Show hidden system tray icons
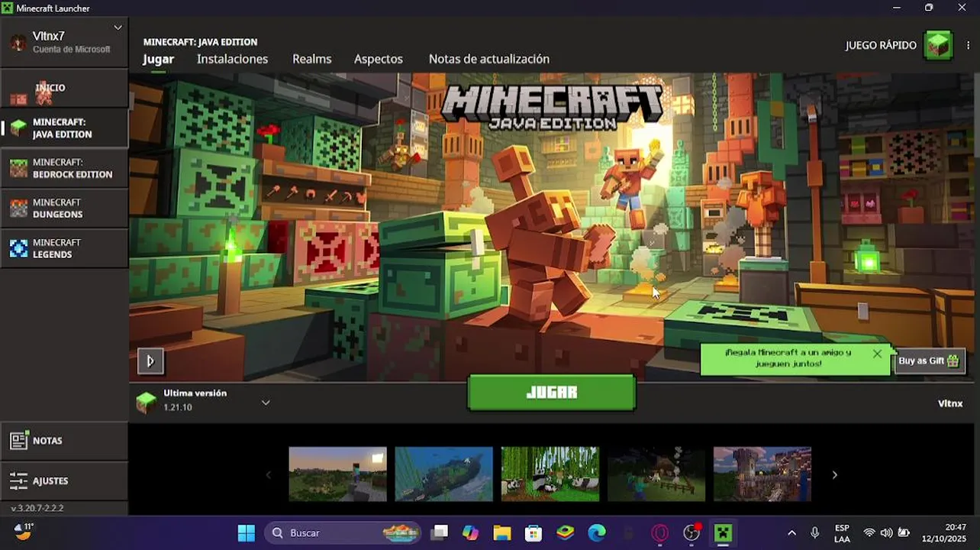This screenshot has height=550, width=980. 791,532
